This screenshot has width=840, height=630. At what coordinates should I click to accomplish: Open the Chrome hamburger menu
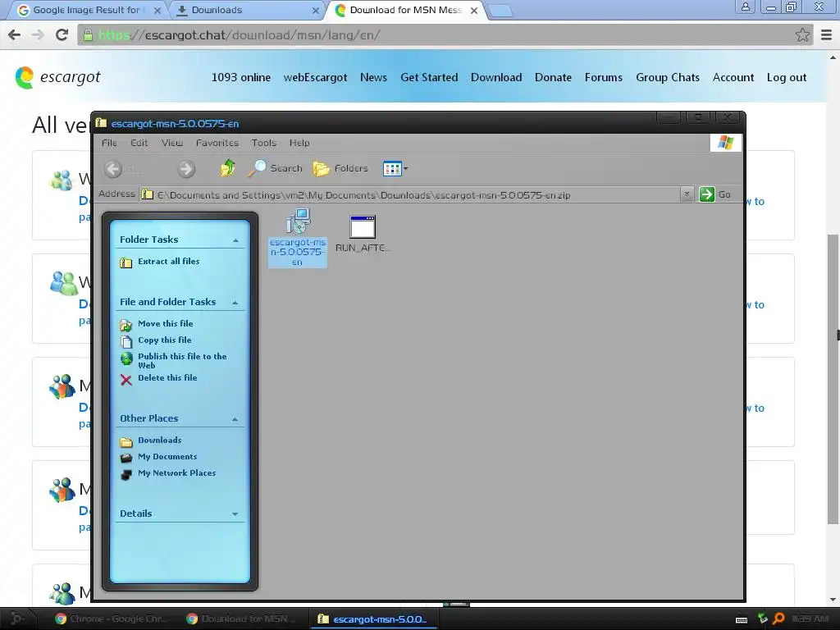click(827, 35)
